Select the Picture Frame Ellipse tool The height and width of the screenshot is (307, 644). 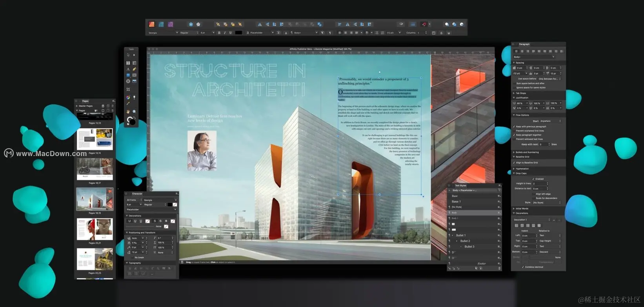coord(128,81)
